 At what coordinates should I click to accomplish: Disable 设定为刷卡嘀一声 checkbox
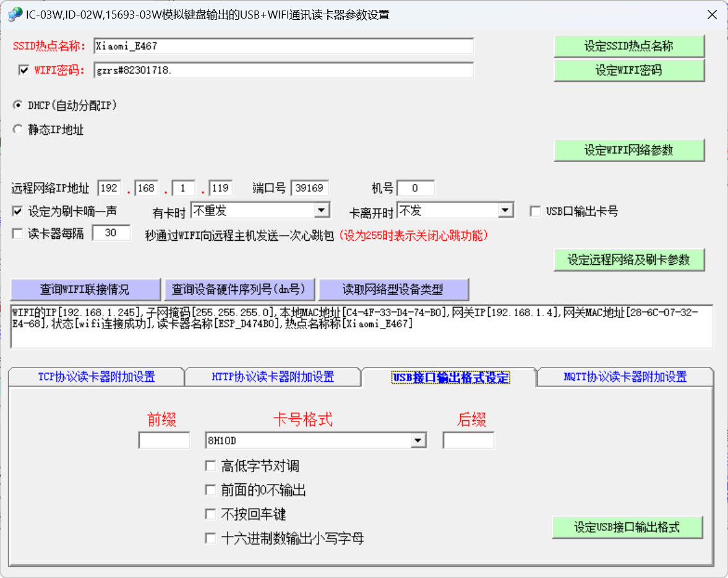(17, 212)
